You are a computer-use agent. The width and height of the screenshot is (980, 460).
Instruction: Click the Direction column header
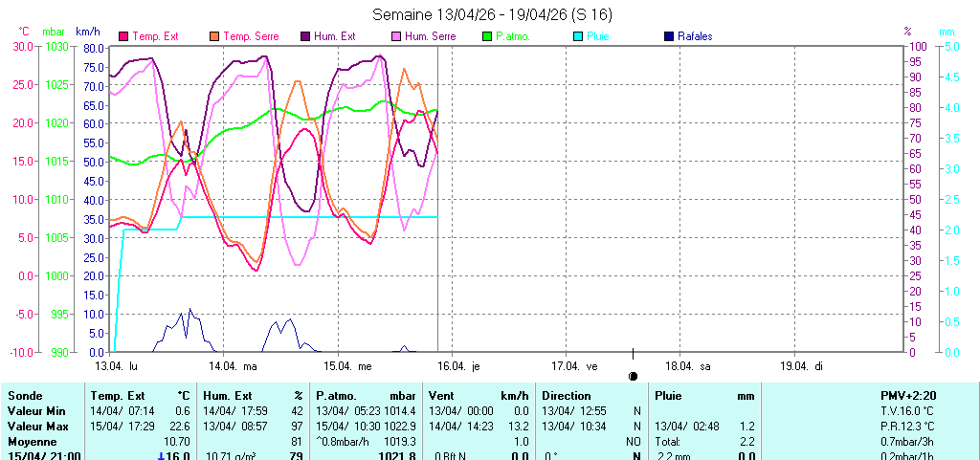(567, 395)
